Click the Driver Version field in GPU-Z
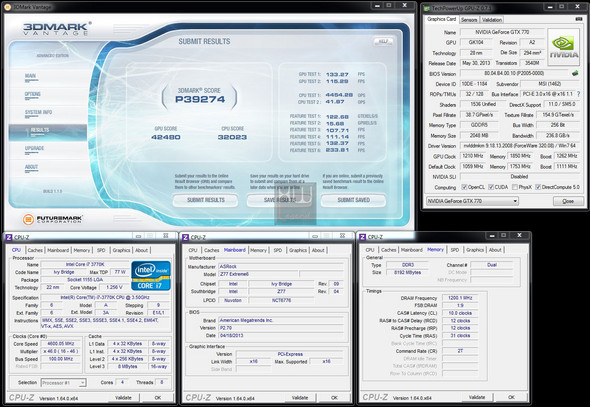Screen dimensions: 590x407 520,146
